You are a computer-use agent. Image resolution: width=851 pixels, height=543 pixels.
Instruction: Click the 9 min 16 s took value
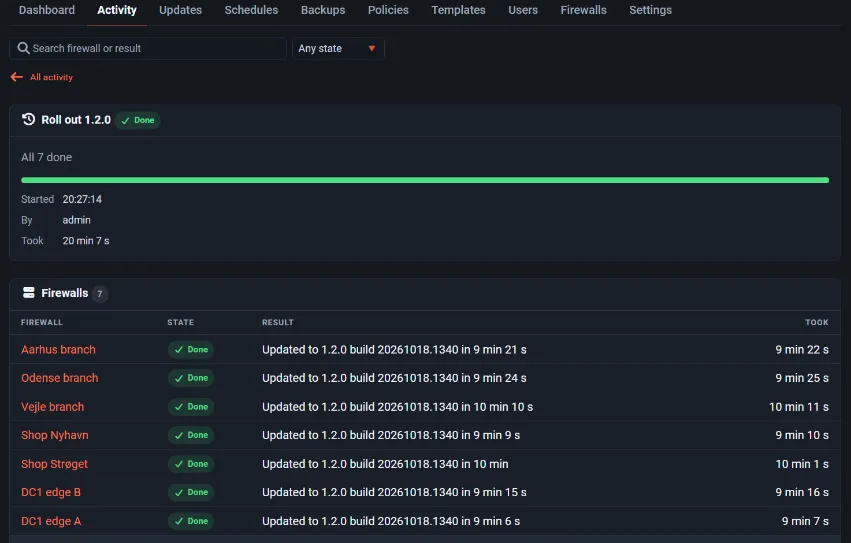pyautogui.click(x=802, y=492)
